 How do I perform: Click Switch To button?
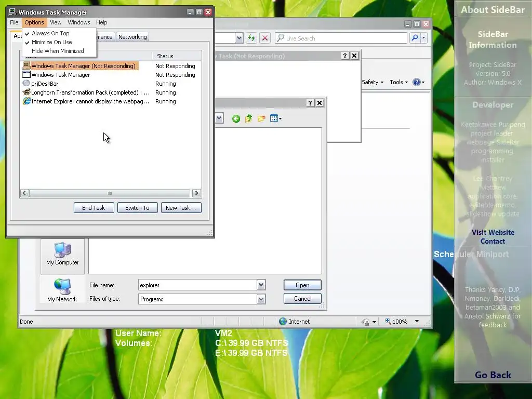coord(137,208)
